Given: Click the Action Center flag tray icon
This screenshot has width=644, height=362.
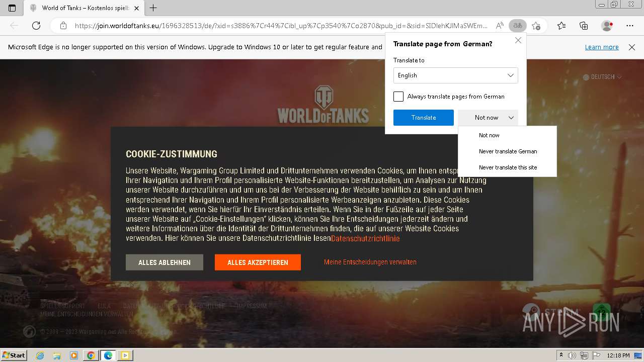Looking at the screenshot, I should (597, 355).
